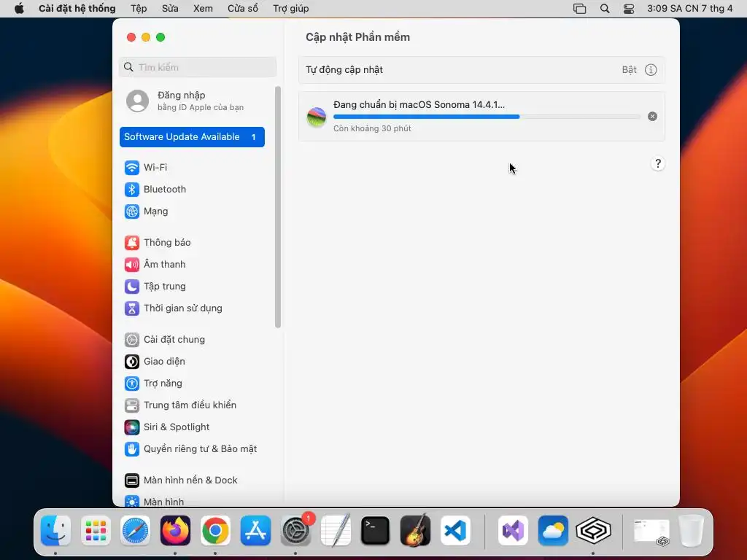Launch Safari from the Dock
Viewport: 747px width, 560px height.
tap(135, 531)
